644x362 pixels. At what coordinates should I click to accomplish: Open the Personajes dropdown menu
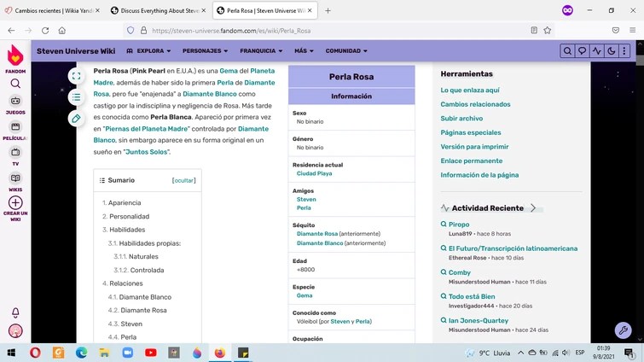(205, 51)
